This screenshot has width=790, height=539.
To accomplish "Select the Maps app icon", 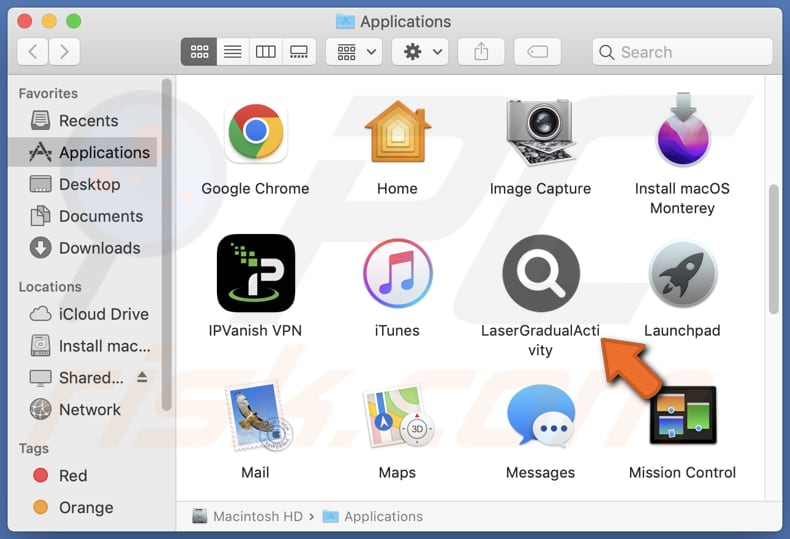I will pos(398,416).
